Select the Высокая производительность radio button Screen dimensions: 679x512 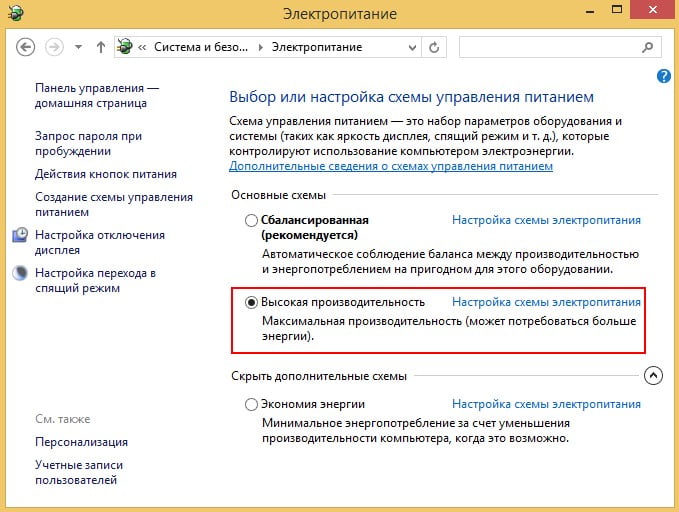click(251, 302)
